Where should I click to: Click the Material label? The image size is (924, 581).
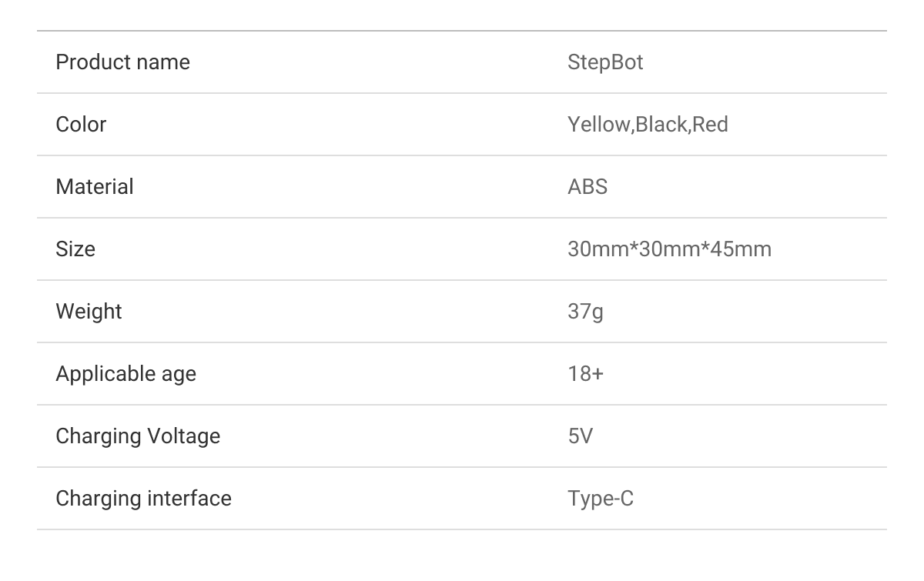tap(95, 187)
